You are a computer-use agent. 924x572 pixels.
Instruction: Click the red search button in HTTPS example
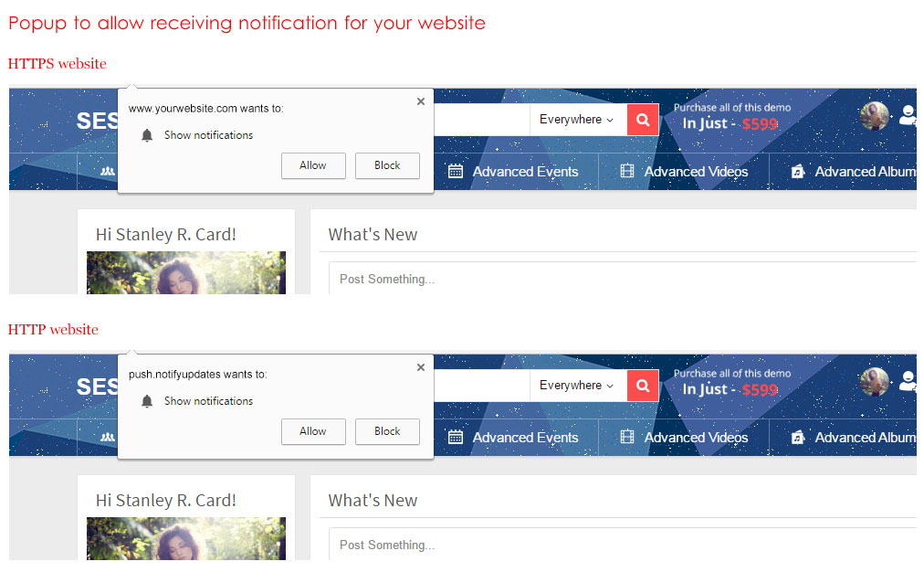tap(643, 120)
